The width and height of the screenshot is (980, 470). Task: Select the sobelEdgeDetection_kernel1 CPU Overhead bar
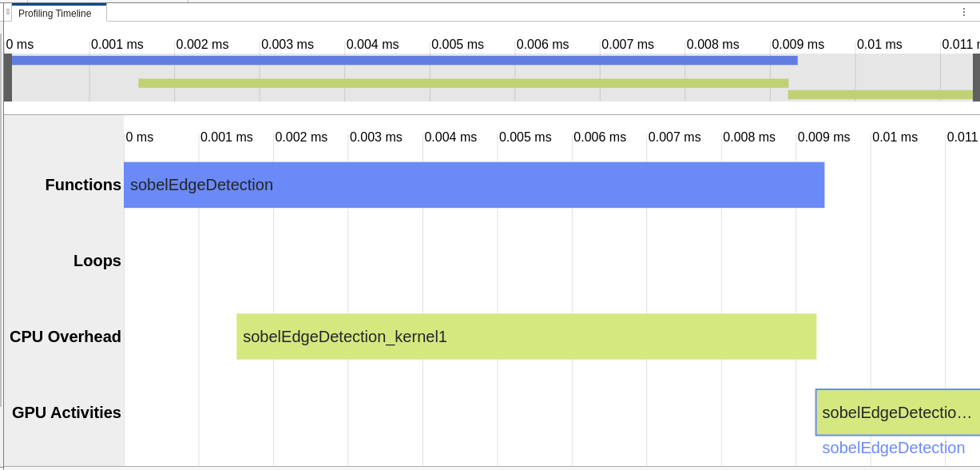point(526,337)
